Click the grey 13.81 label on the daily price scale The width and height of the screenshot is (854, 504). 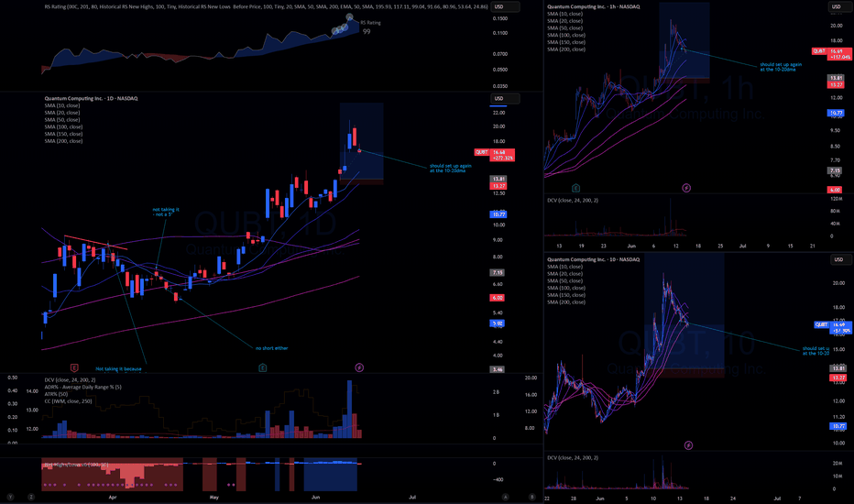pos(498,180)
